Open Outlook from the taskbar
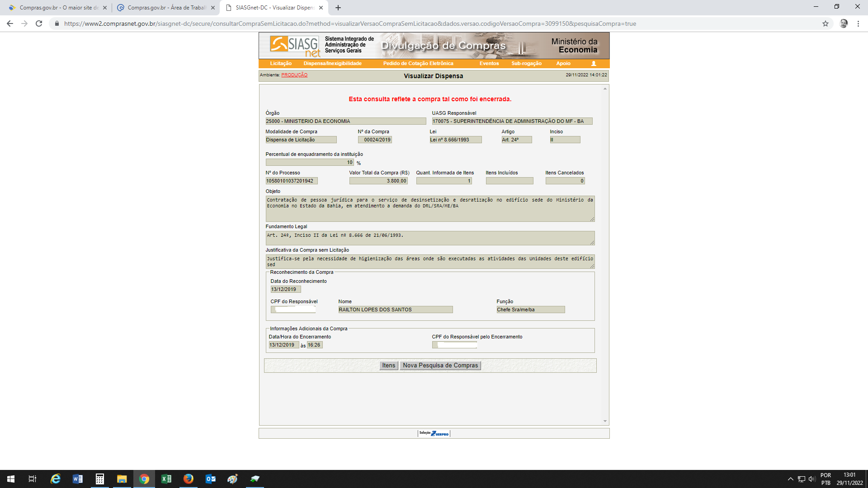 point(210,479)
